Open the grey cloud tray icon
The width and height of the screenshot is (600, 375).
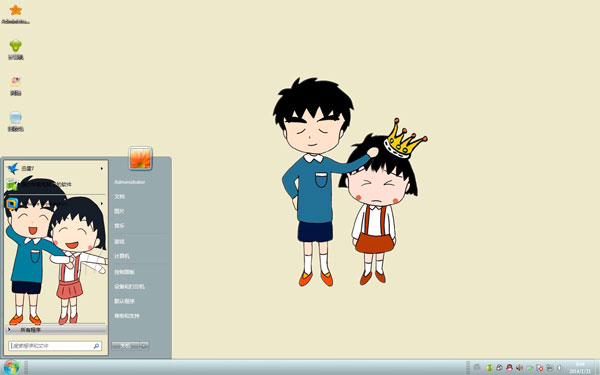coord(499,368)
